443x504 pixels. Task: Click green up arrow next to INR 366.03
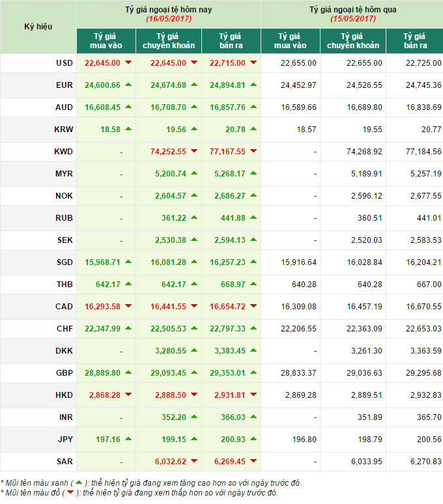point(253,417)
